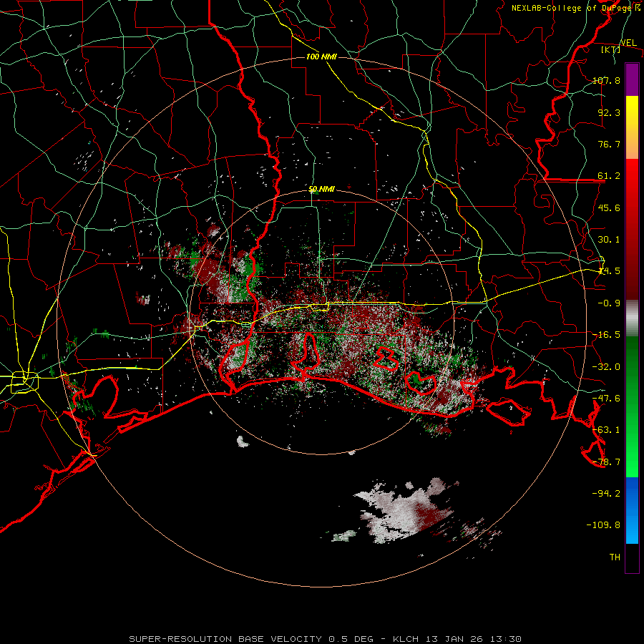Screen dimensions: 644x644
Task: Click the large gray offshore velocity echo
Action: pos(404,512)
